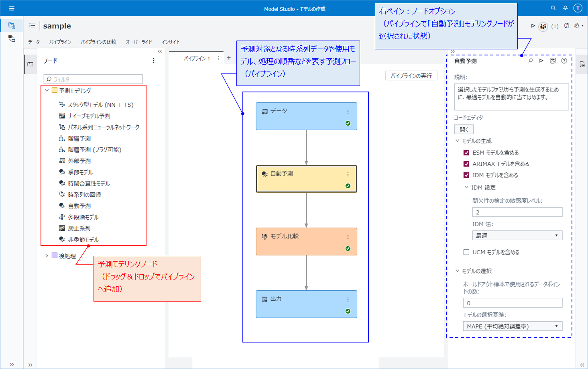Image resolution: width=588 pixels, height=369 pixels.
Task: Open the share users icon
Action: [x=543, y=26]
